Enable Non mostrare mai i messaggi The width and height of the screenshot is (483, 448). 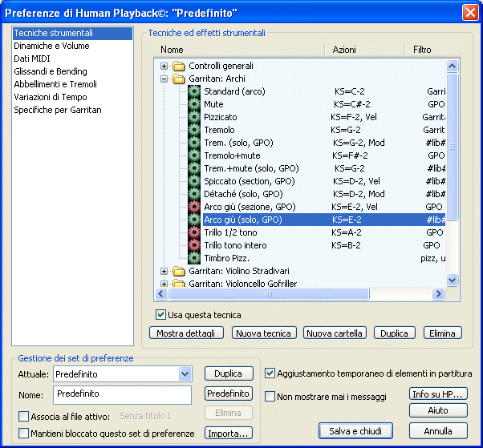coord(270,397)
